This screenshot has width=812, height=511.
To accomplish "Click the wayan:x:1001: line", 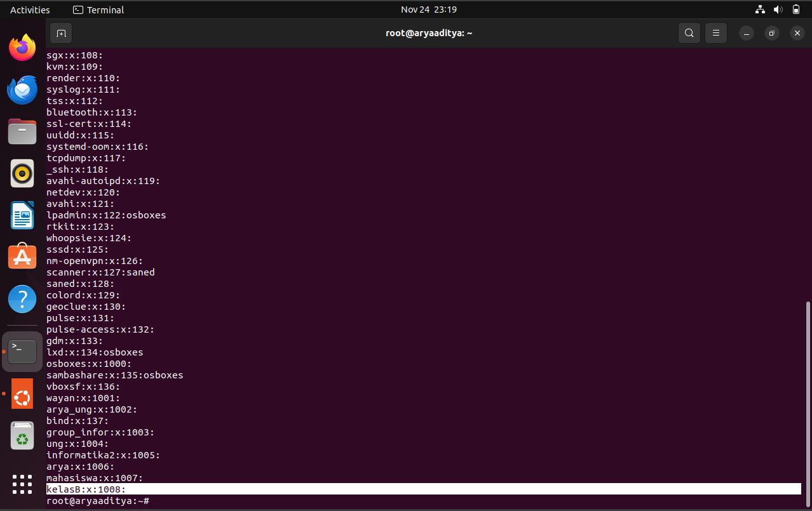I will [x=83, y=398].
